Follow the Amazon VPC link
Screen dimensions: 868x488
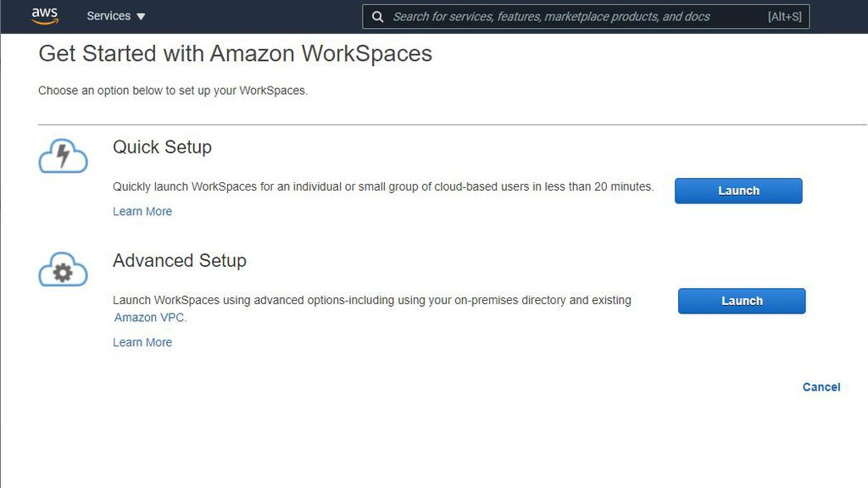point(149,317)
